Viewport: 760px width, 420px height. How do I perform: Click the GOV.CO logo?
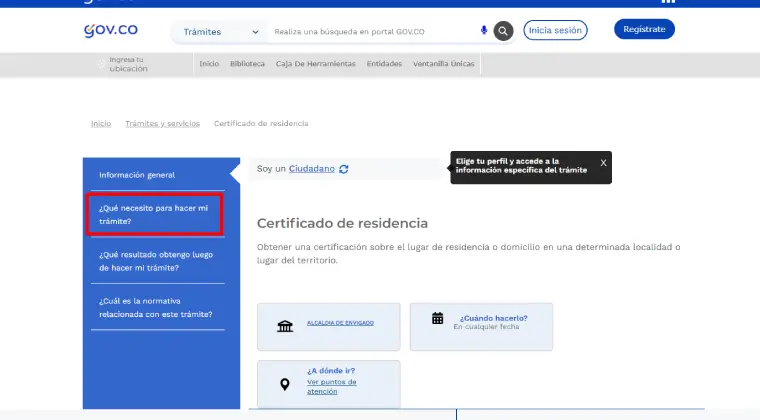111,31
